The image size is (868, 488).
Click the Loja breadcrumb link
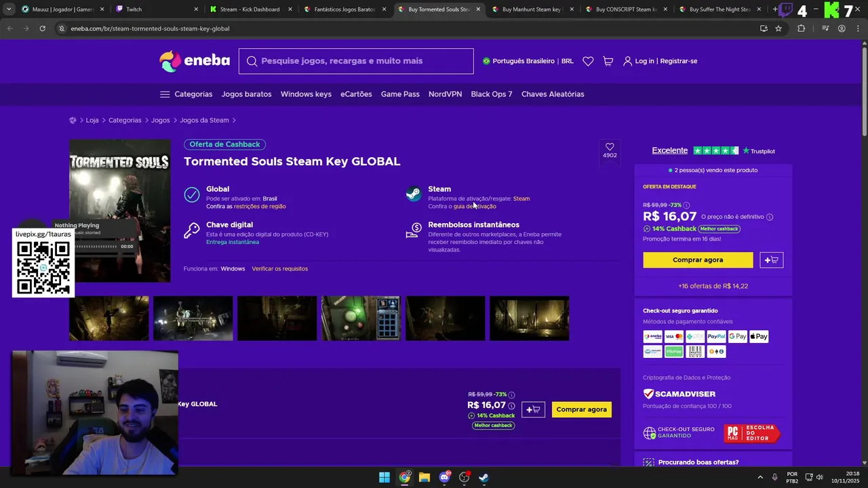92,121
